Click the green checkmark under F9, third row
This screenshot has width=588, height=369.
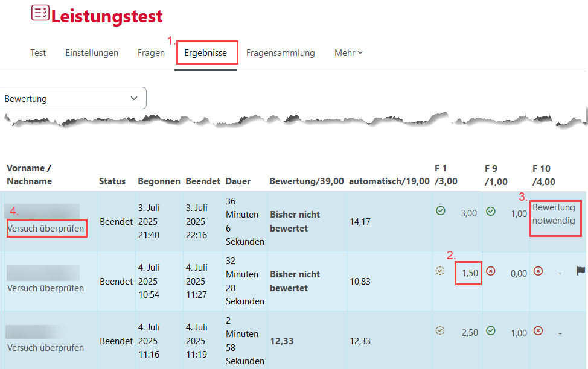coord(491,331)
